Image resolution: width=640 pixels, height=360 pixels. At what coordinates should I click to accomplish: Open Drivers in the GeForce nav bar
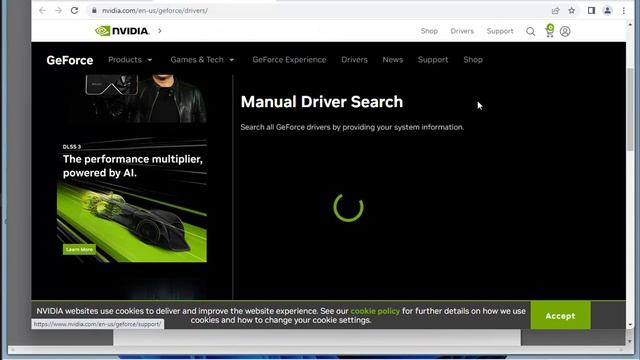(x=354, y=60)
